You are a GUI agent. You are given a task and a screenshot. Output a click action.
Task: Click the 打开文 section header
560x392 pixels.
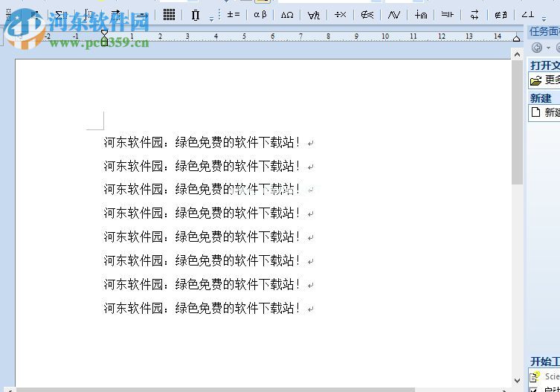click(545, 65)
